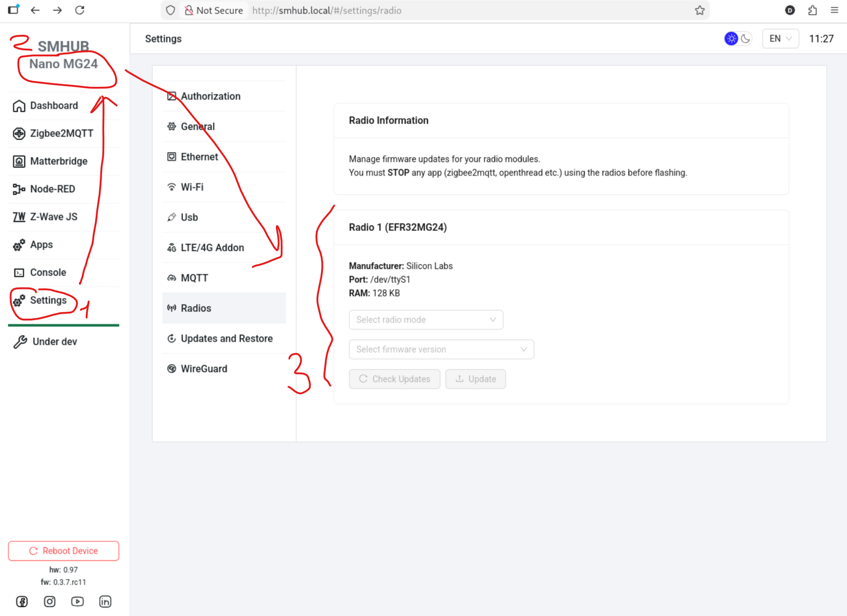The width and height of the screenshot is (847, 616).
Task: Click the YouTube icon at bottom
Action: [77, 602]
